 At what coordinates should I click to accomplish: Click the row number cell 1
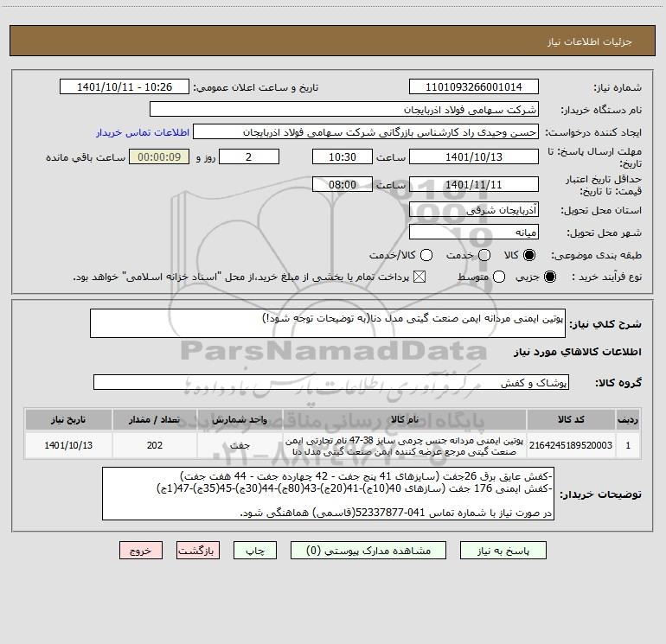(628, 445)
